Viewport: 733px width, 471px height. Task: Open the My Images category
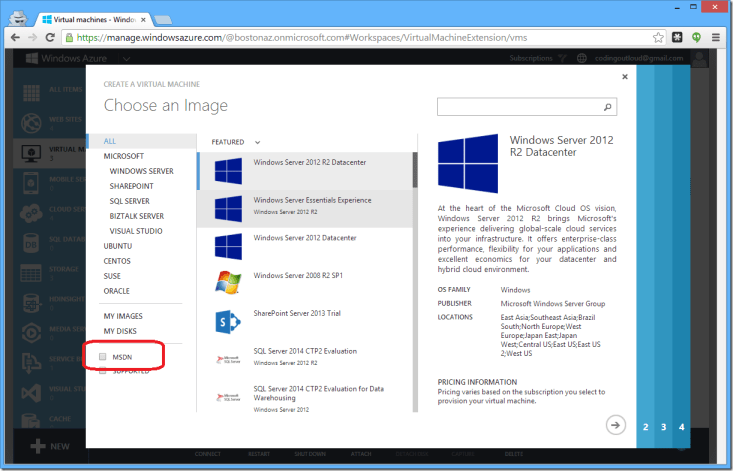tap(123, 316)
